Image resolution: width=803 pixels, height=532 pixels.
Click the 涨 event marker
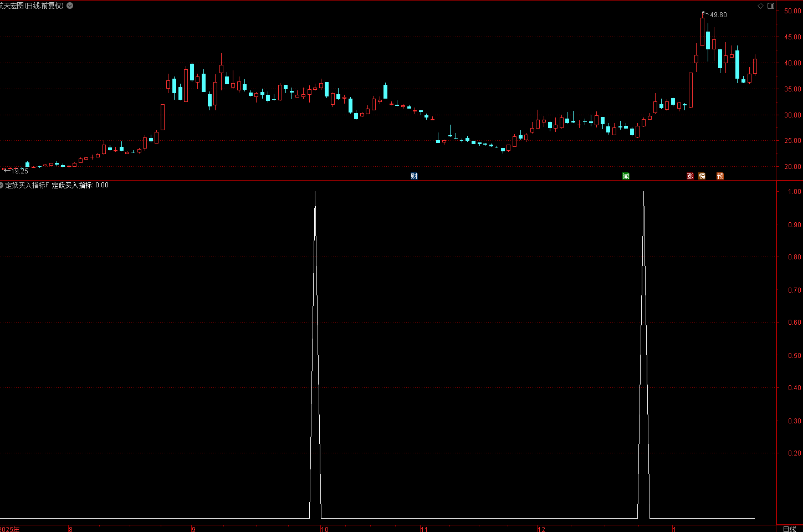coord(690,176)
